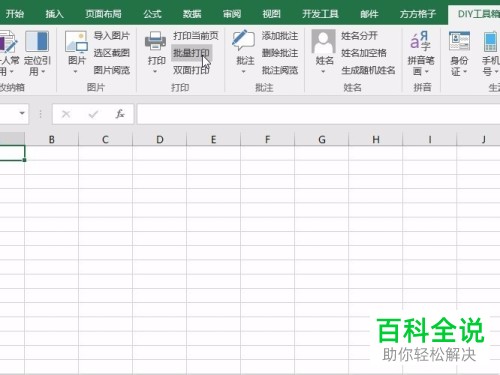Screen dimensions: 500x375
Task: Switch to the 页面布局 tab
Action: coord(103,14)
